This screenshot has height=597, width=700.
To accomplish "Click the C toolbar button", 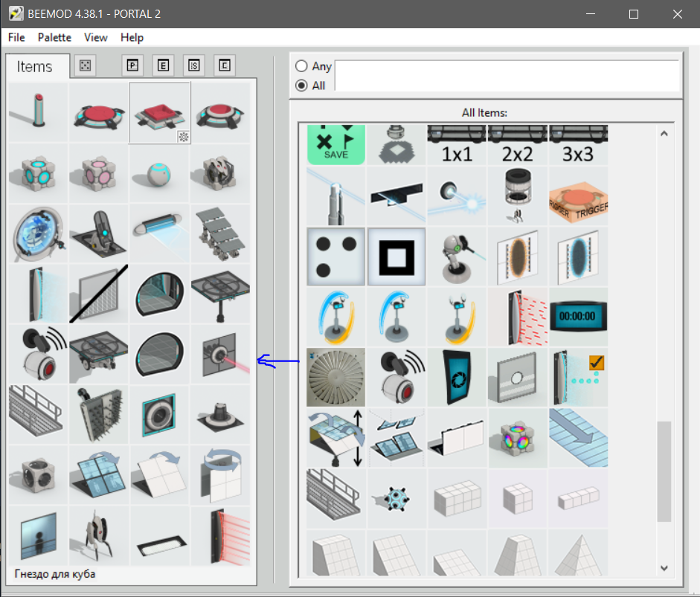I will 225,65.
